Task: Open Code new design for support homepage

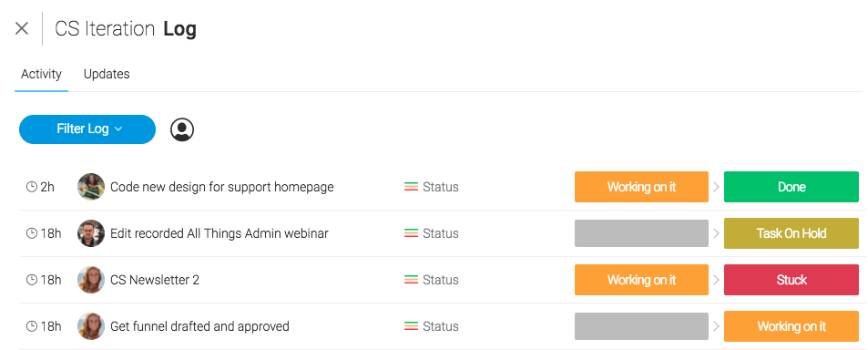Action: pos(222,187)
